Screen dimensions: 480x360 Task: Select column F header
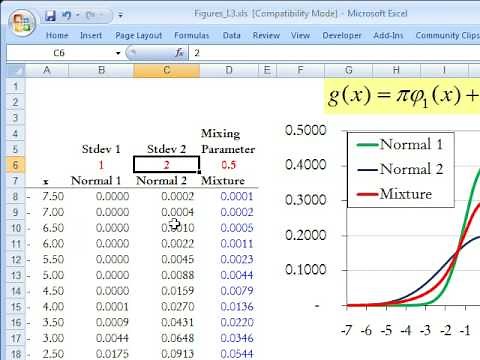coord(300,70)
